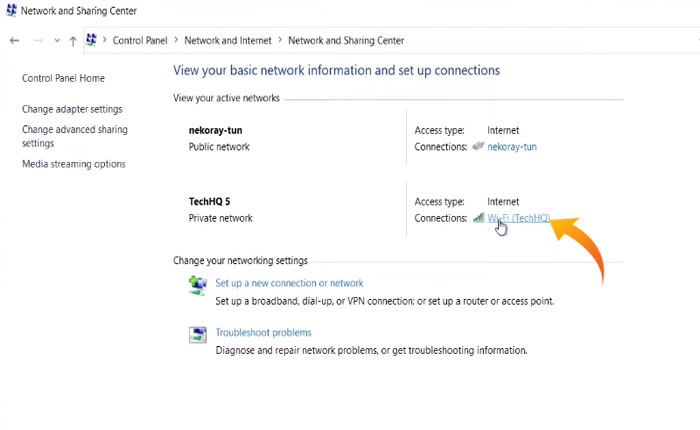Expand the chevron after Control Panel breadcrumb
700x430 pixels.
(177, 41)
